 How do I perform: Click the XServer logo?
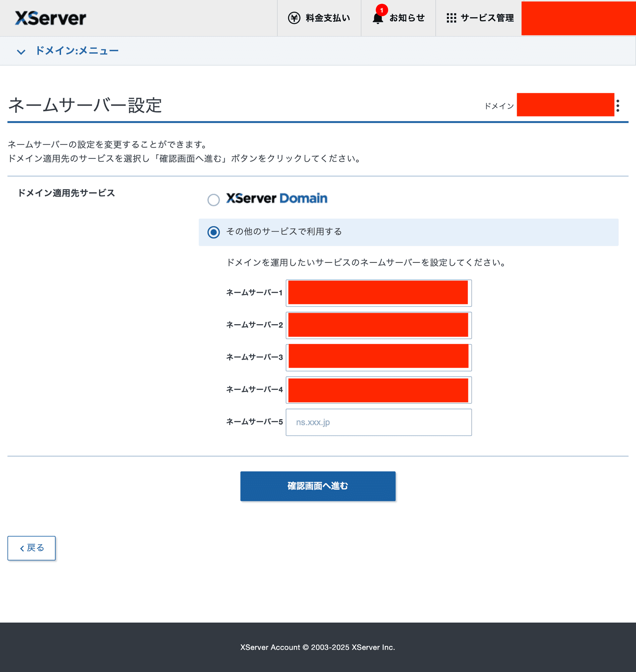(50, 18)
